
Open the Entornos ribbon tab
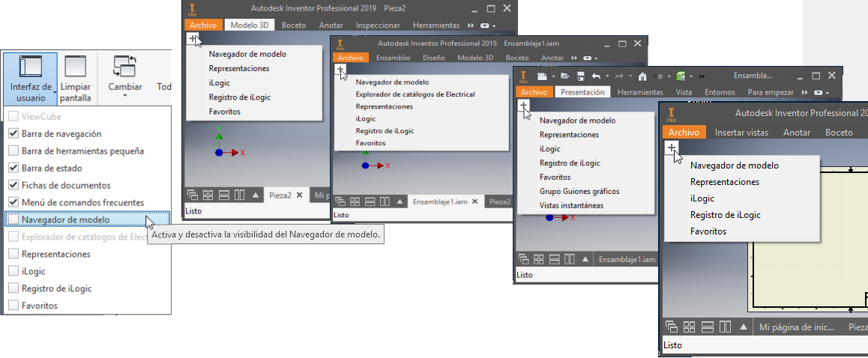[x=720, y=92]
